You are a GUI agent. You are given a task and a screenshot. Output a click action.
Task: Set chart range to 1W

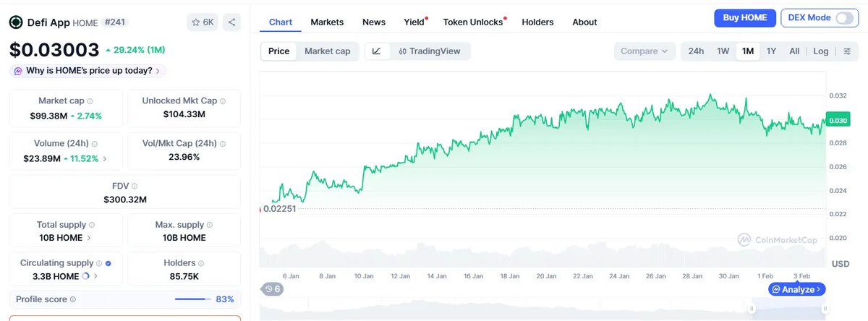(723, 51)
